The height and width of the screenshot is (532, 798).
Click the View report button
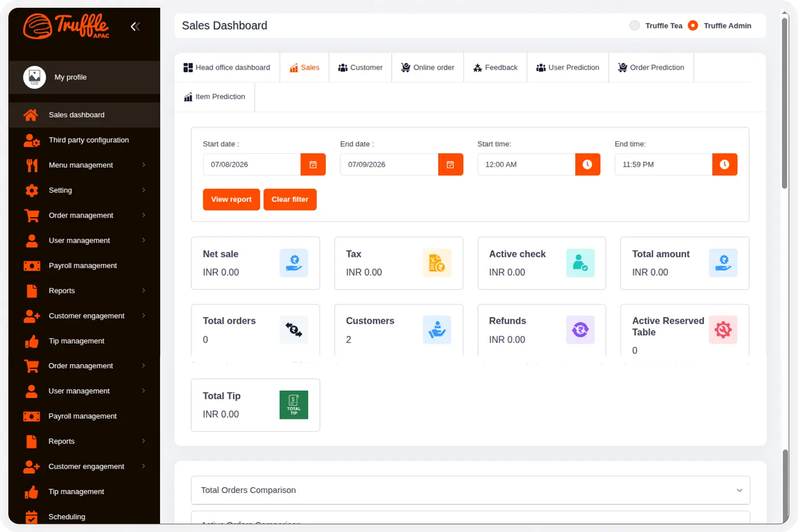231,199
